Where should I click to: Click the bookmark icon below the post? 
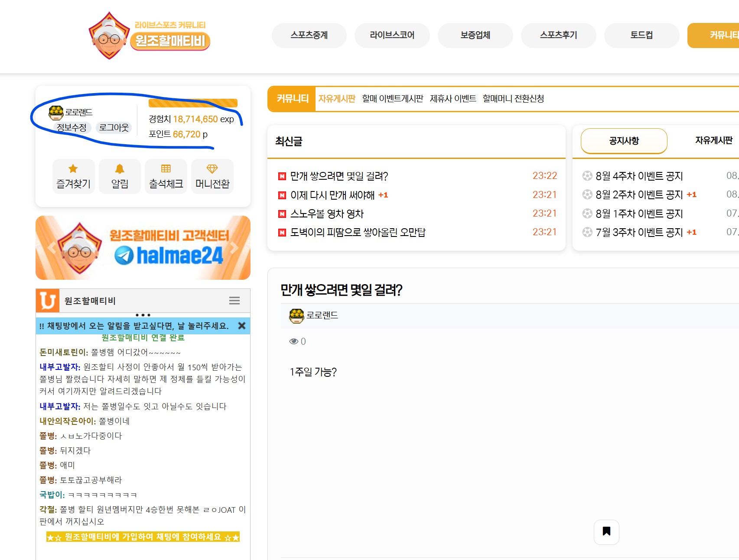pos(606,531)
